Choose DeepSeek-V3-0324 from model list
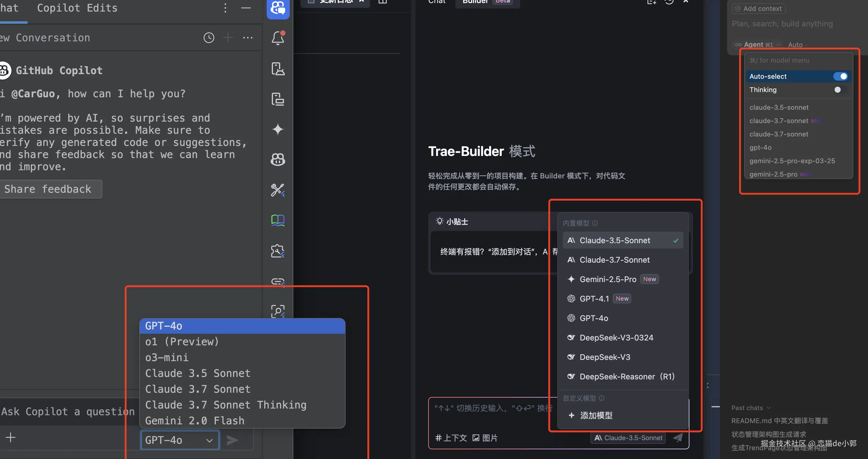 [x=616, y=338]
